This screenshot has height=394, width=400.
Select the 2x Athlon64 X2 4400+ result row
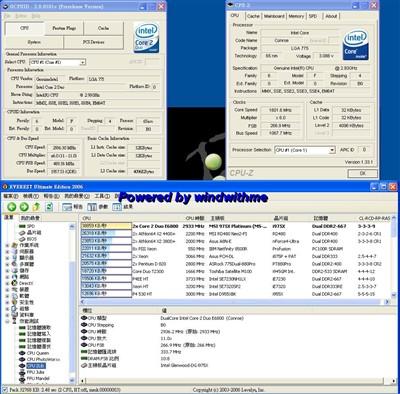236,234
